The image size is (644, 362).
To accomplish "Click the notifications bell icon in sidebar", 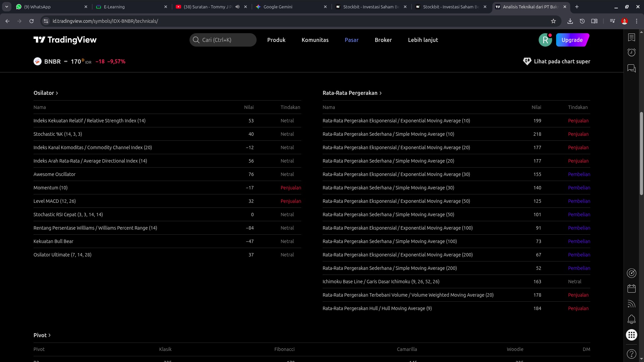I will (632, 319).
